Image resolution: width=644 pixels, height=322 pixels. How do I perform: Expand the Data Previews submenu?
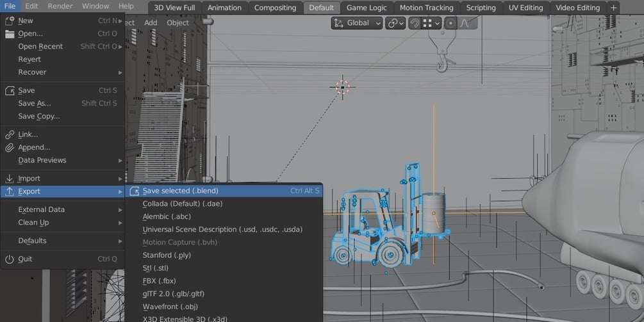(x=62, y=161)
